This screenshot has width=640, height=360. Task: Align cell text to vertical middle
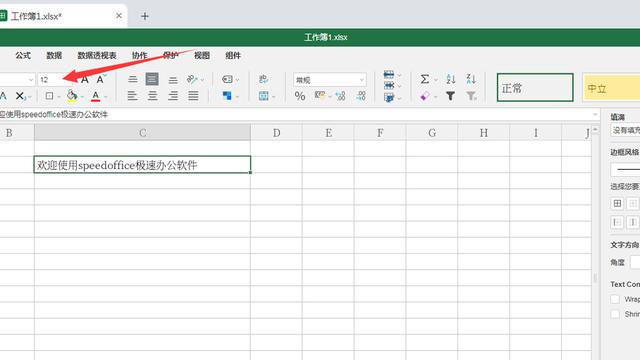pos(152,79)
